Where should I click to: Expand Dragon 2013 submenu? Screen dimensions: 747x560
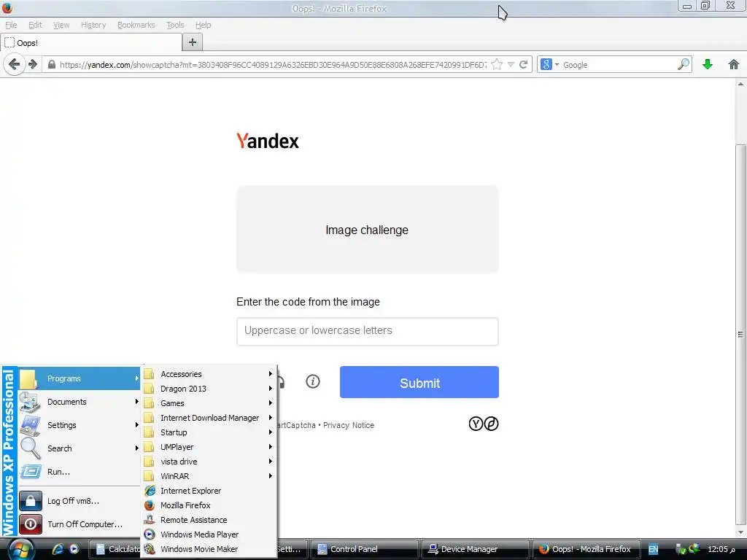[x=209, y=389]
